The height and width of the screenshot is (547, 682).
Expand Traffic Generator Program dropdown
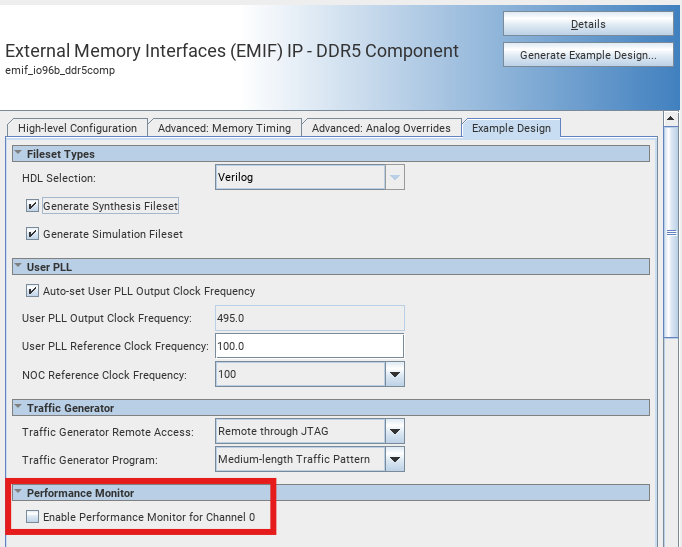click(x=395, y=460)
